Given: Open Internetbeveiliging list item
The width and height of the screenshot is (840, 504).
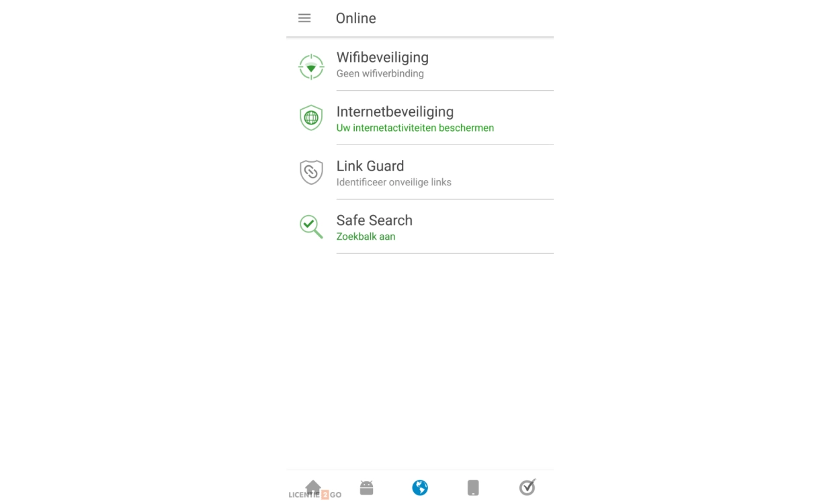Looking at the screenshot, I should pyautogui.click(x=420, y=118).
